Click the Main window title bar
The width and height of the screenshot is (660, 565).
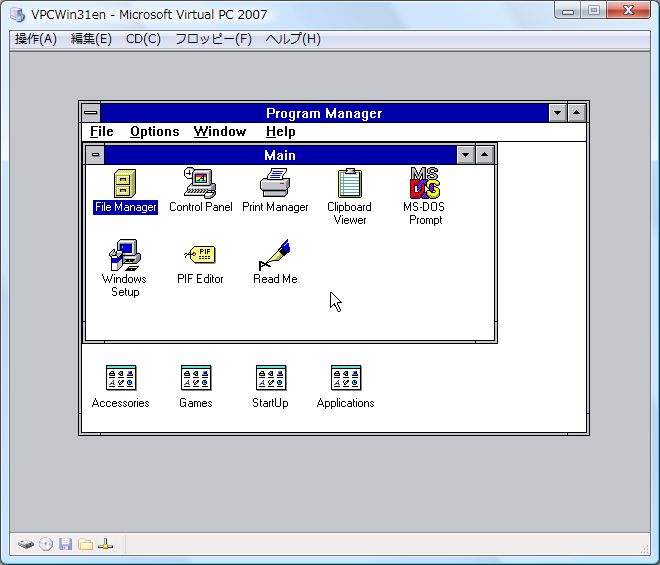[x=280, y=155]
